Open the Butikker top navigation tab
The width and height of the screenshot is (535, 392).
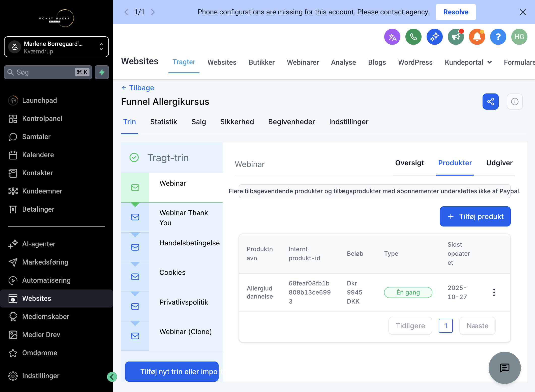(x=261, y=62)
